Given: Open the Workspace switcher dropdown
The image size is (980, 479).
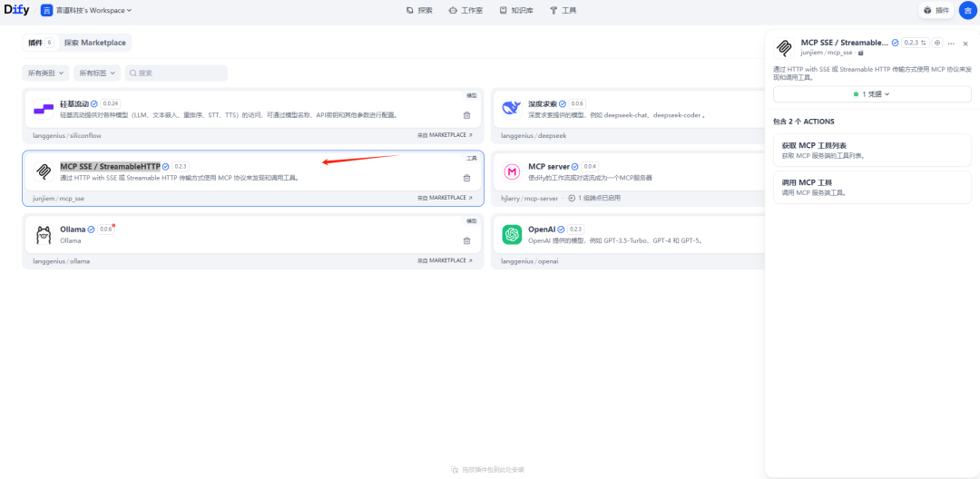Looking at the screenshot, I should (x=86, y=10).
